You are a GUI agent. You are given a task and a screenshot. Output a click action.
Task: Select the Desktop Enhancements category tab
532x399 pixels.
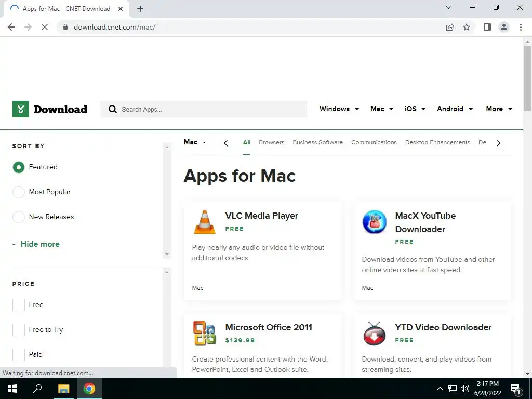(x=437, y=142)
